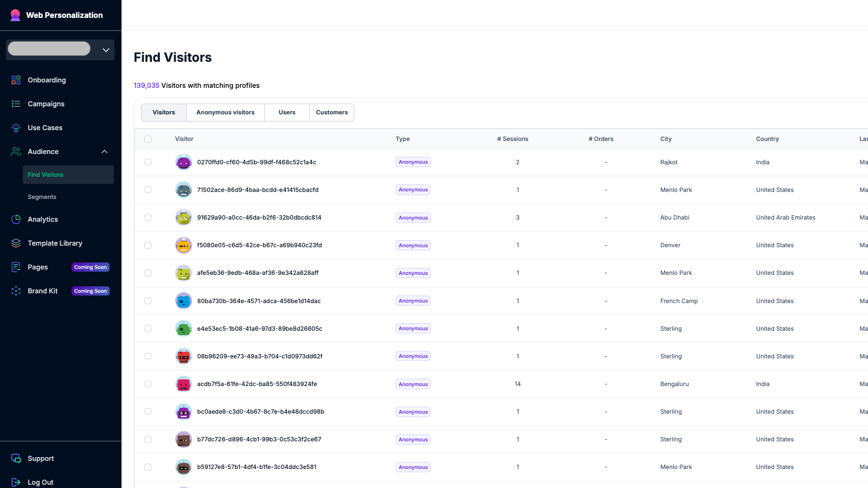Click the Audience people icon
This screenshot has height=488, width=868.
[x=16, y=152]
